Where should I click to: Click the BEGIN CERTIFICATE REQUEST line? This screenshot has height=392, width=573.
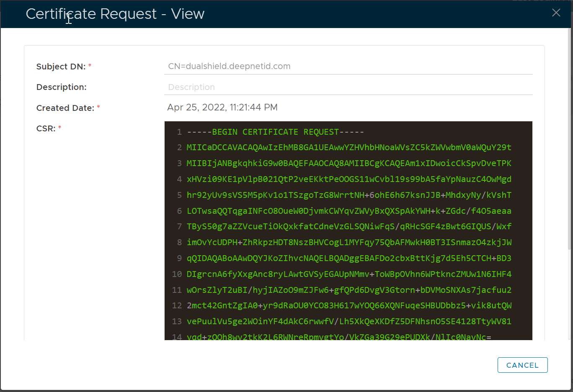coord(275,132)
